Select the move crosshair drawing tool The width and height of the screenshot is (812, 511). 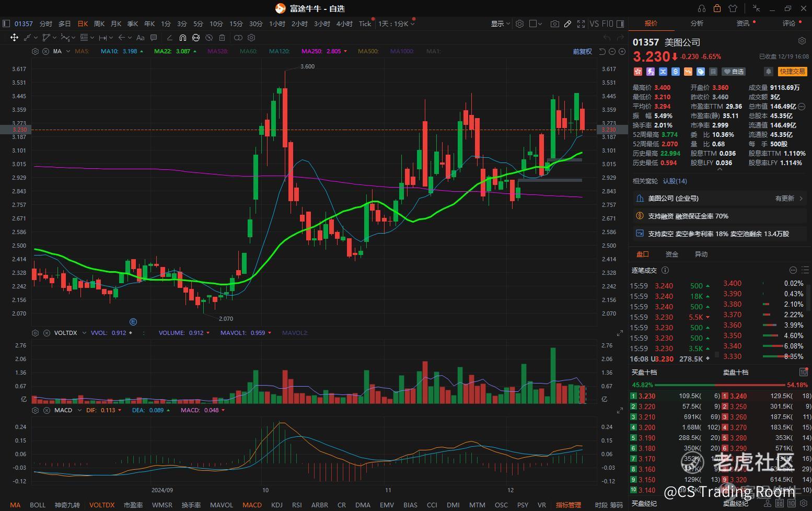pyautogui.click(x=14, y=38)
